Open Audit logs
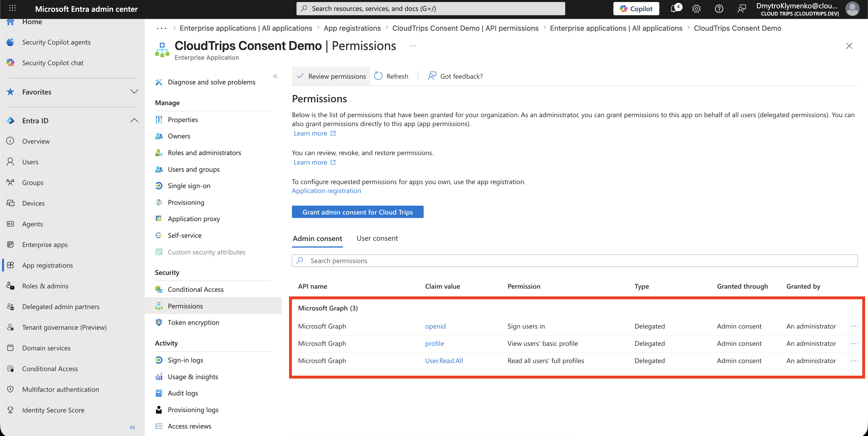The width and height of the screenshot is (868, 436). pyautogui.click(x=183, y=393)
